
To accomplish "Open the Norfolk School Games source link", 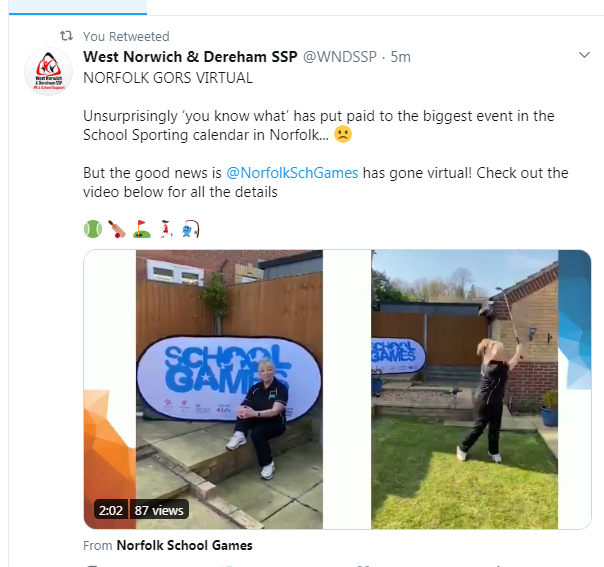I will pyautogui.click(x=185, y=545).
